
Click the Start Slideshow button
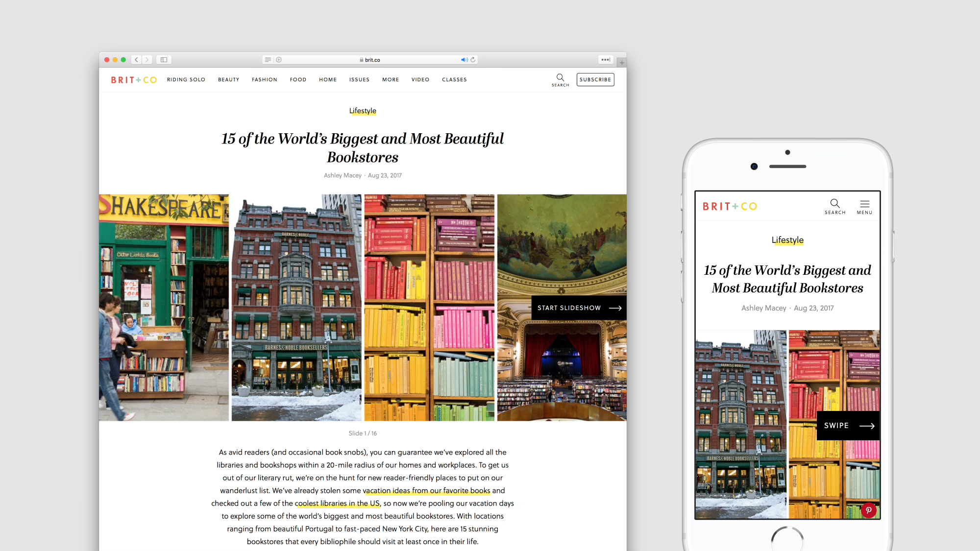(579, 308)
